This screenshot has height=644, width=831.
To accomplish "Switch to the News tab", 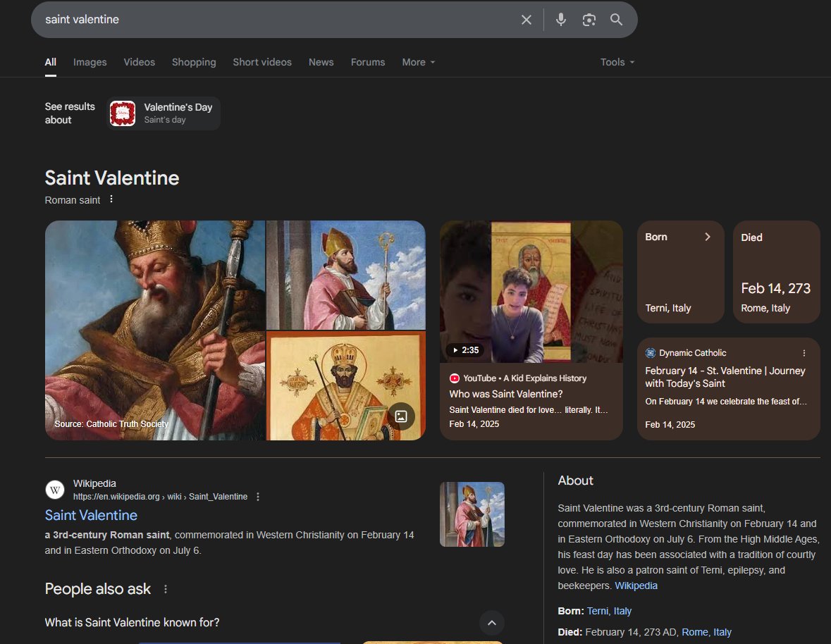I will pos(321,62).
